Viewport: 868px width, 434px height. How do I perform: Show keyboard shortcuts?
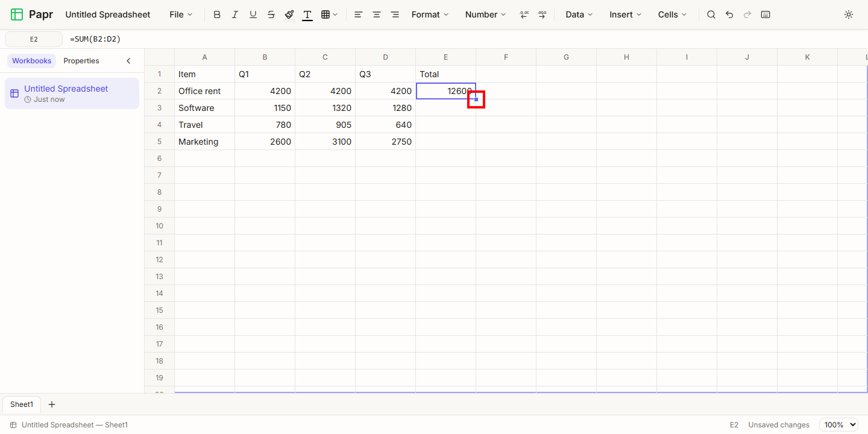(766, 14)
